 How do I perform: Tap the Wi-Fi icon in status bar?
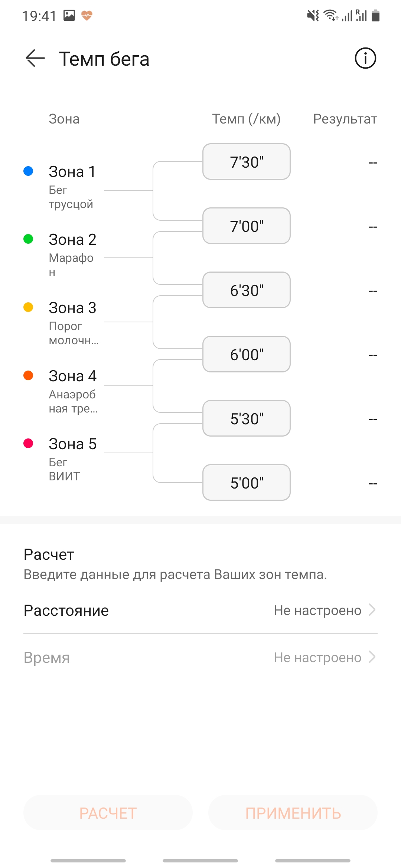tap(330, 16)
